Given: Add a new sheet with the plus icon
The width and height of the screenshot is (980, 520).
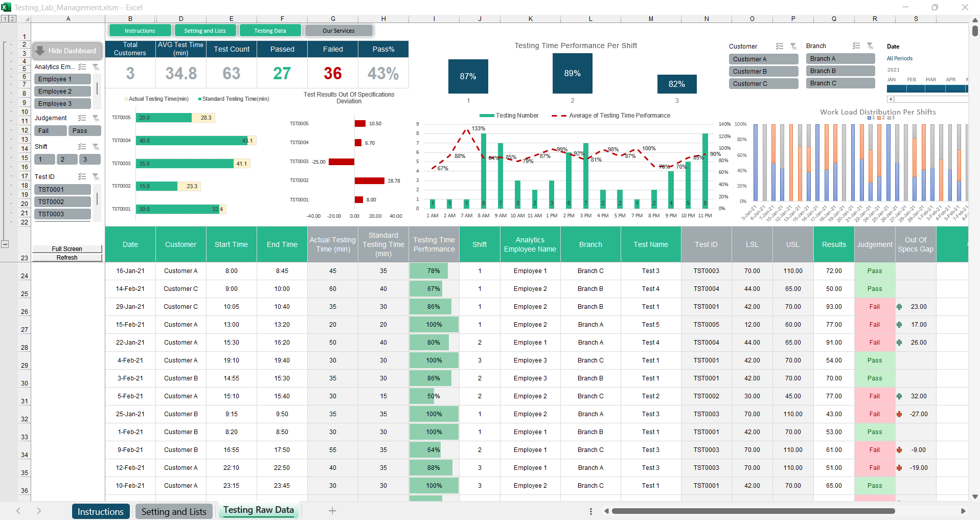Looking at the screenshot, I should pos(332,511).
